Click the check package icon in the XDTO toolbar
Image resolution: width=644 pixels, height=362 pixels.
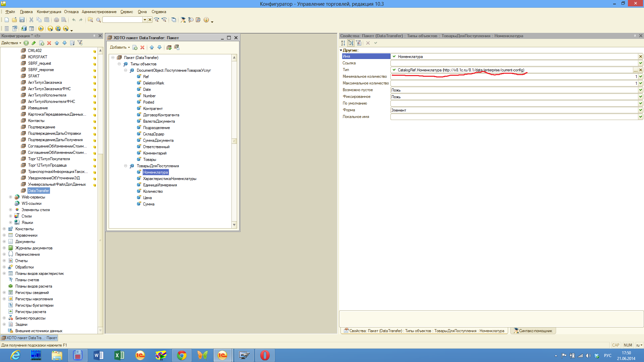[x=169, y=47]
